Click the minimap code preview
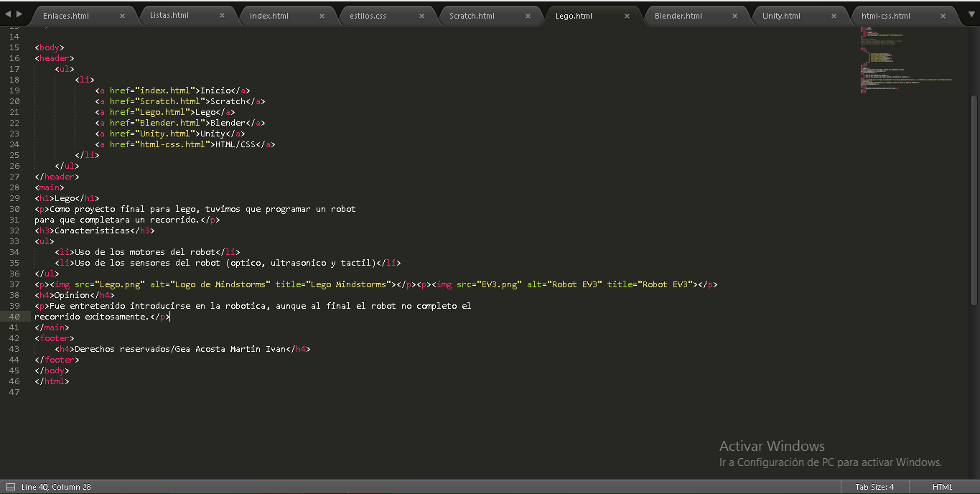The width and height of the screenshot is (980, 494). pos(906,61)
